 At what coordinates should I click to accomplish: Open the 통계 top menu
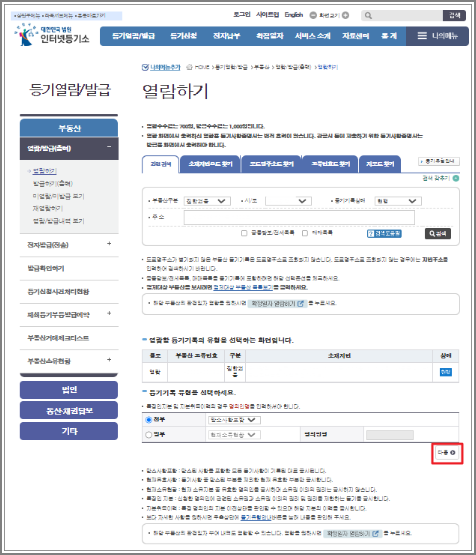[x=389, y=36]
